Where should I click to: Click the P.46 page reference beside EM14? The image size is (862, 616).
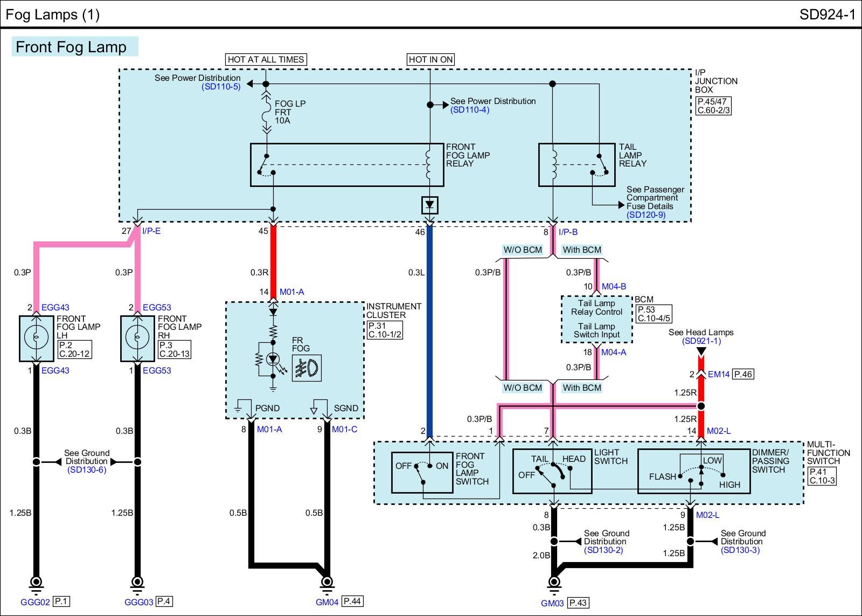tap(743, 374)
